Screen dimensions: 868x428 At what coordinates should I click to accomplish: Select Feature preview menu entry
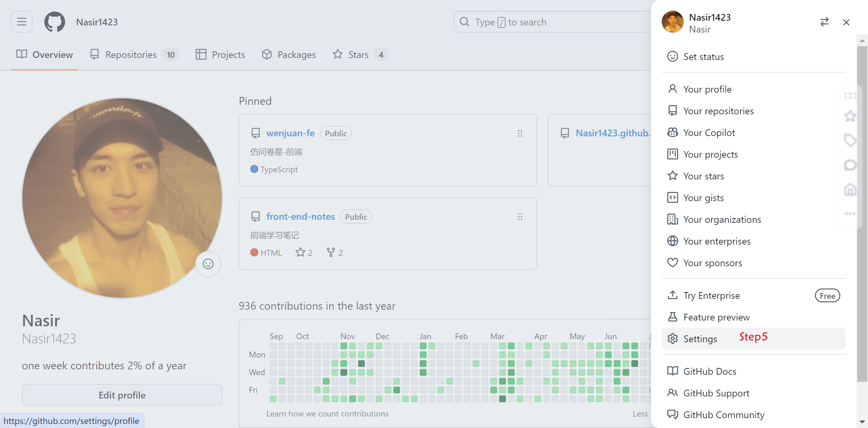[x=753, y=317]
